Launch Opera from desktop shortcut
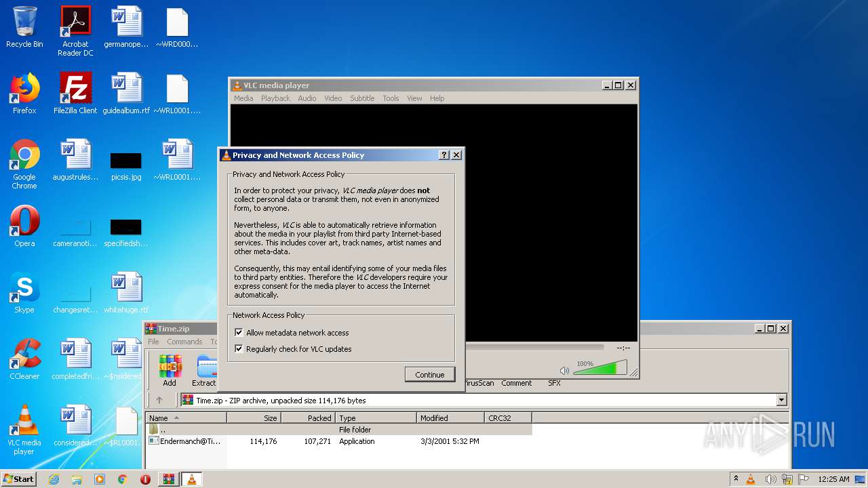 (24, 226)
